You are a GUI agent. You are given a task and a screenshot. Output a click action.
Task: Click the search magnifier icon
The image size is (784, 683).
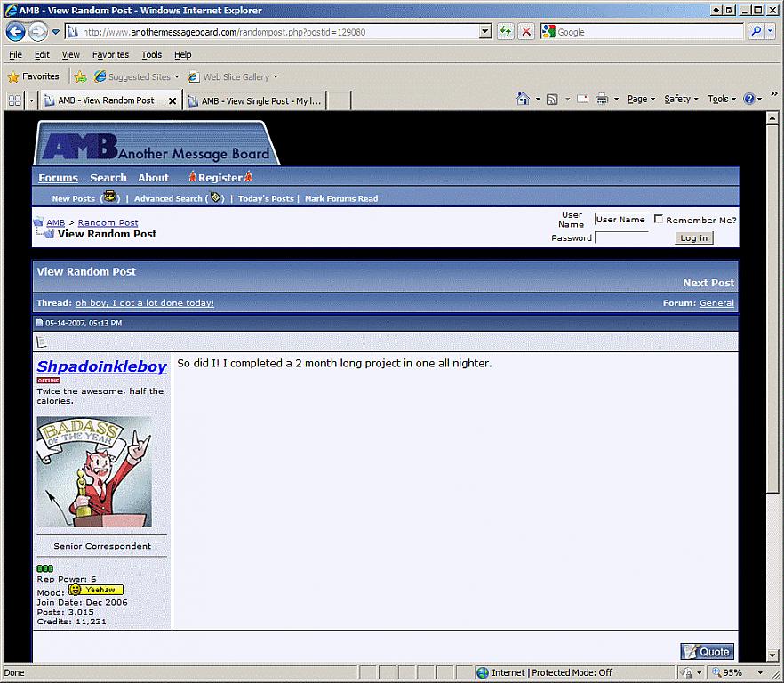pos(756,32)
